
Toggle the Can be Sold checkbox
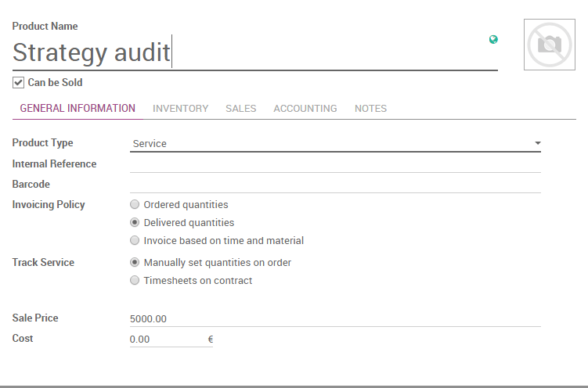tap(18, 82)
